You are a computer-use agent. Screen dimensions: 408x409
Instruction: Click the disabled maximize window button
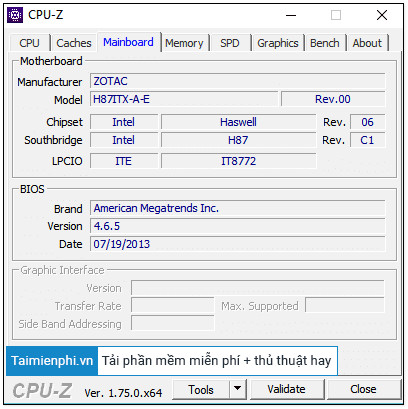[336, 15]
